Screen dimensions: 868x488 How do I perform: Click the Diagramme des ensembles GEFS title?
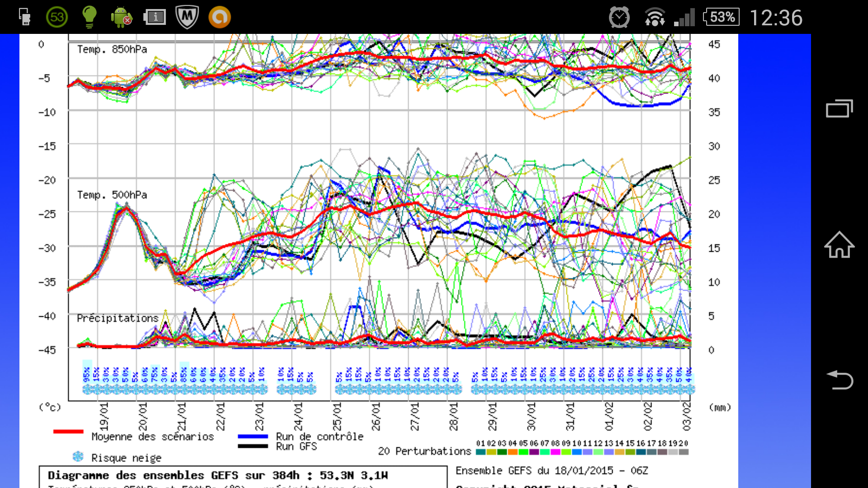(217, 475)
